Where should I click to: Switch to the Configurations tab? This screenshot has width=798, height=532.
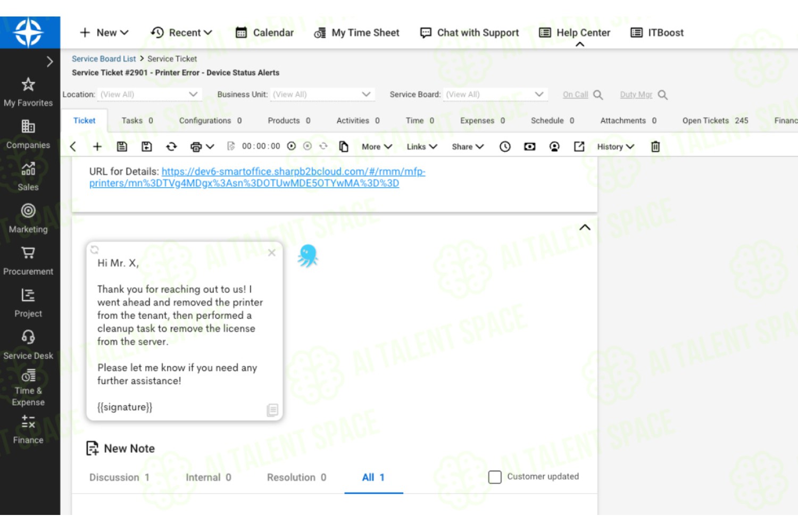coord(211,121)
